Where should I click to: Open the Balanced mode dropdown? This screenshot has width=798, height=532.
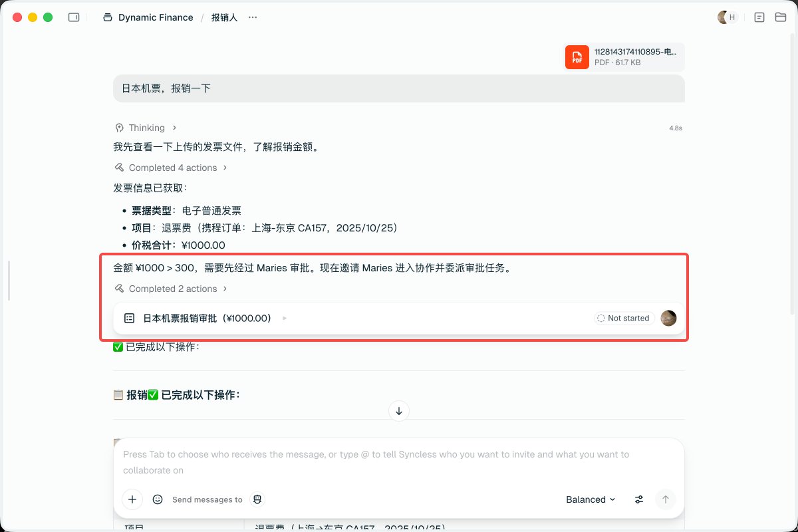pyautogui.click(x=591, y=499)
